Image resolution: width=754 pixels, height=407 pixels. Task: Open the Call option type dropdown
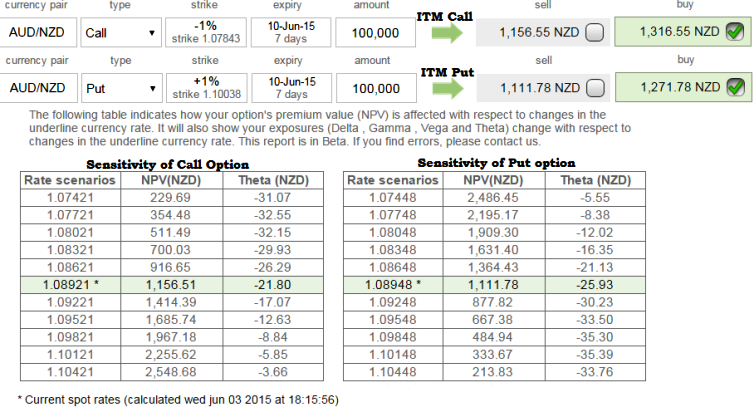pyautogui.click(x=120, y=33)
